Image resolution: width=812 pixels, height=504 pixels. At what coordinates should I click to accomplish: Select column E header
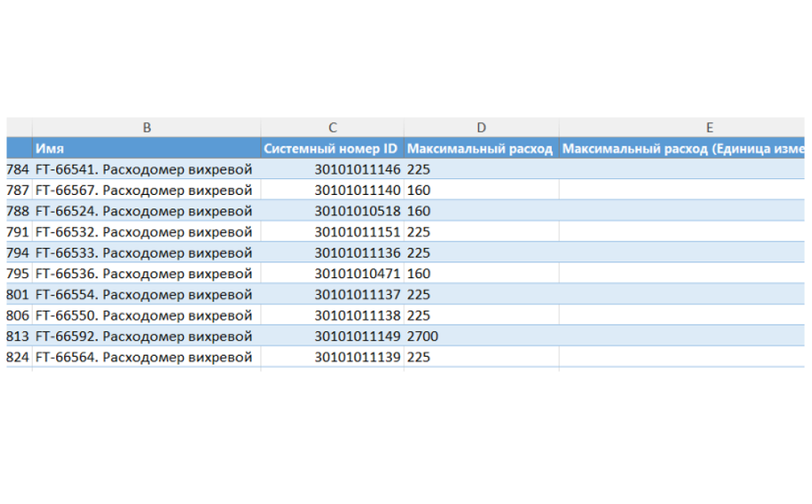682,128
